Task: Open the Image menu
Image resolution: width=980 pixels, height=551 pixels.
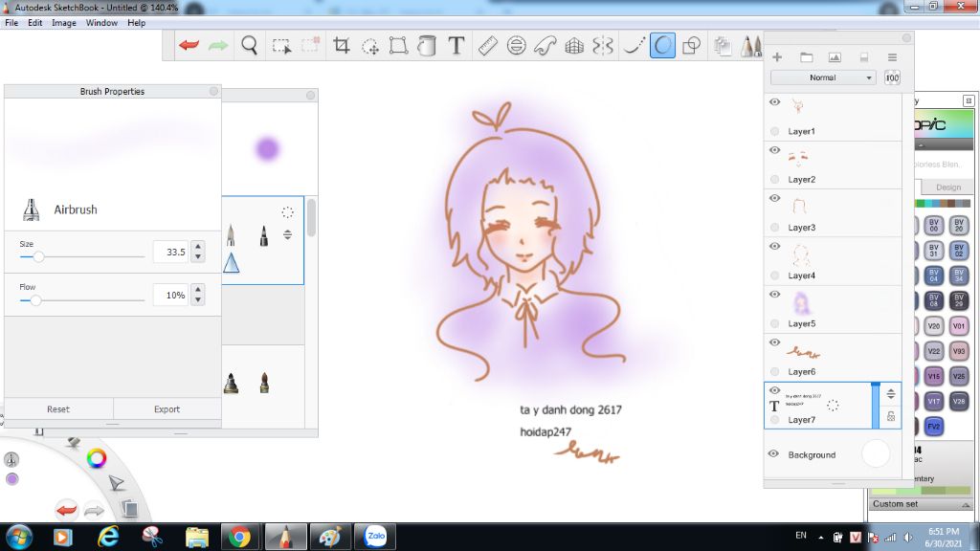Action: pos(64,23)
